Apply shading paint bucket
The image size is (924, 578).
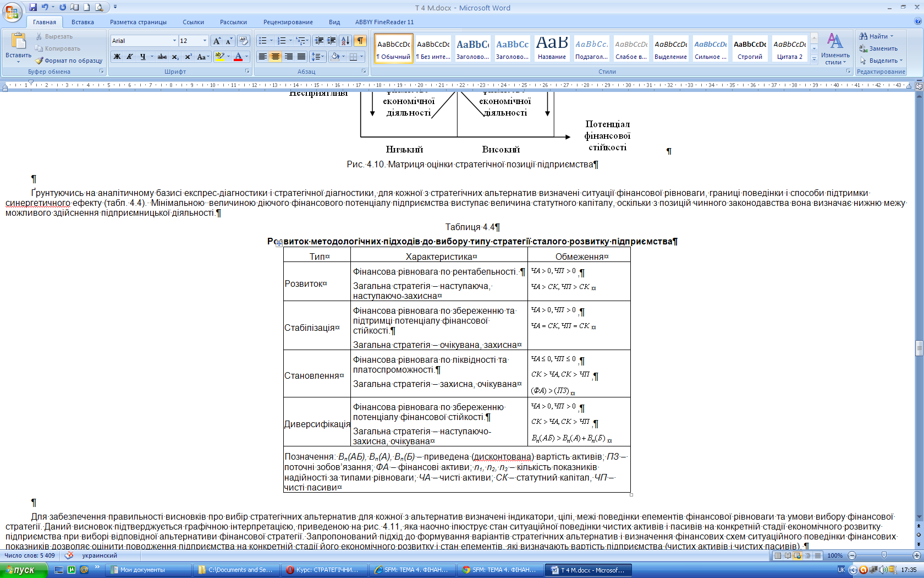pos(334,57)
